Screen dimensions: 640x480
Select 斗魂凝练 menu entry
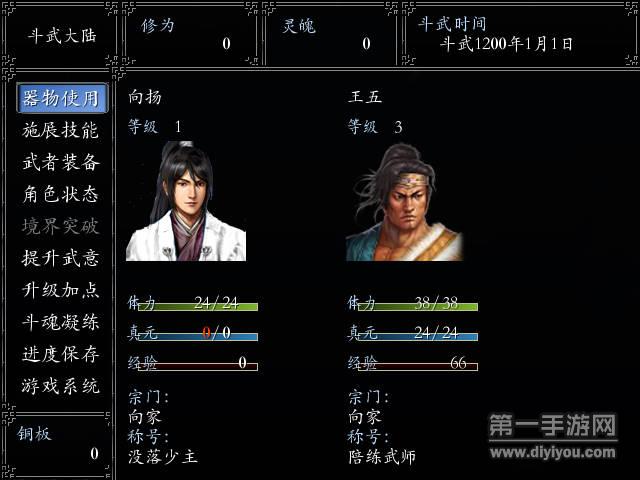(x=60, y=322)
